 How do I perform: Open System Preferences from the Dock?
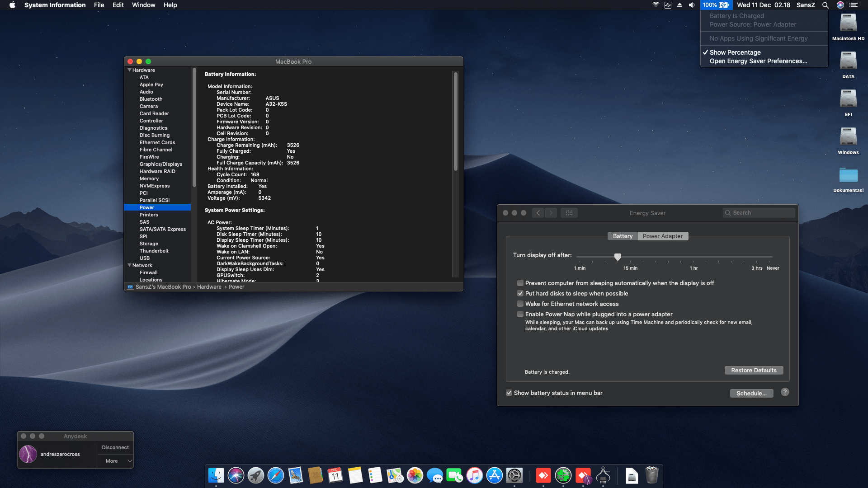pyautogui.click(x=515, y=475)
